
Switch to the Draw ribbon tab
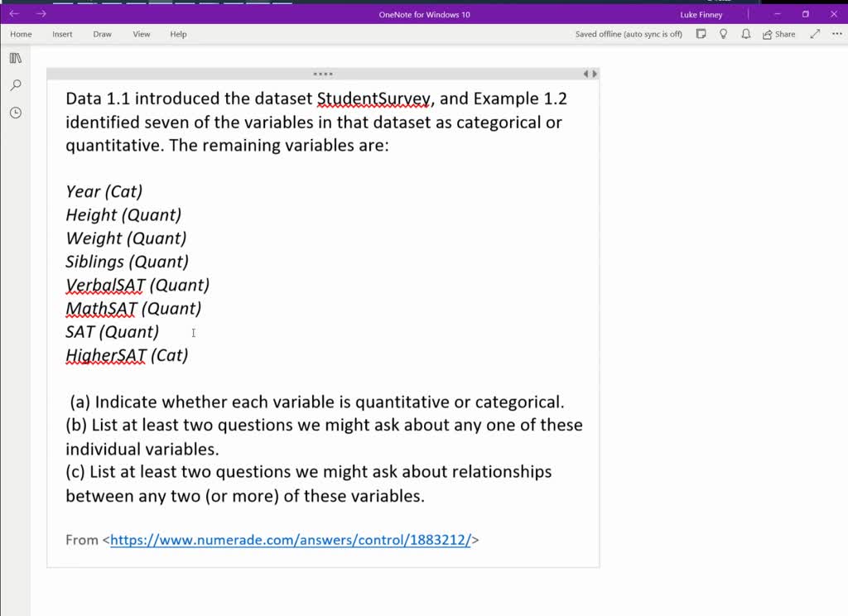(103, 34)
